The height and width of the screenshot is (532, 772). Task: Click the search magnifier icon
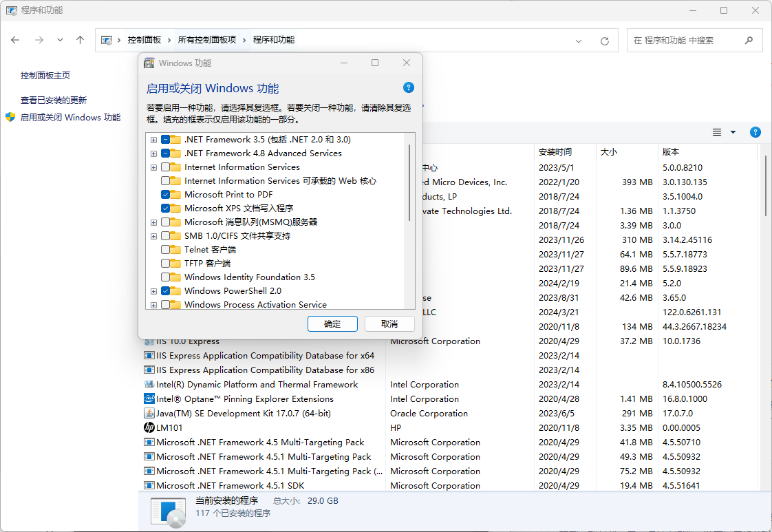pos(749,41)
